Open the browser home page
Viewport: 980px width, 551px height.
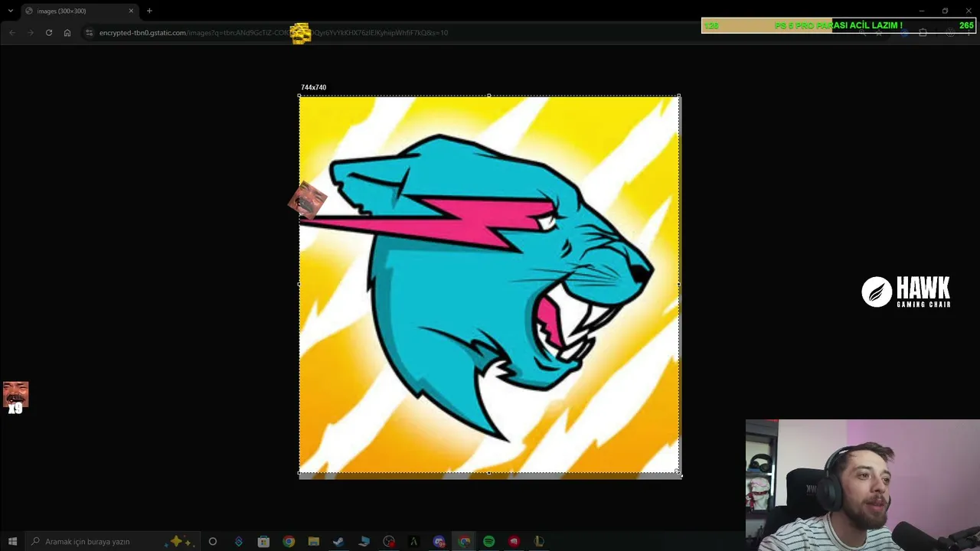[x=67, y=33]
